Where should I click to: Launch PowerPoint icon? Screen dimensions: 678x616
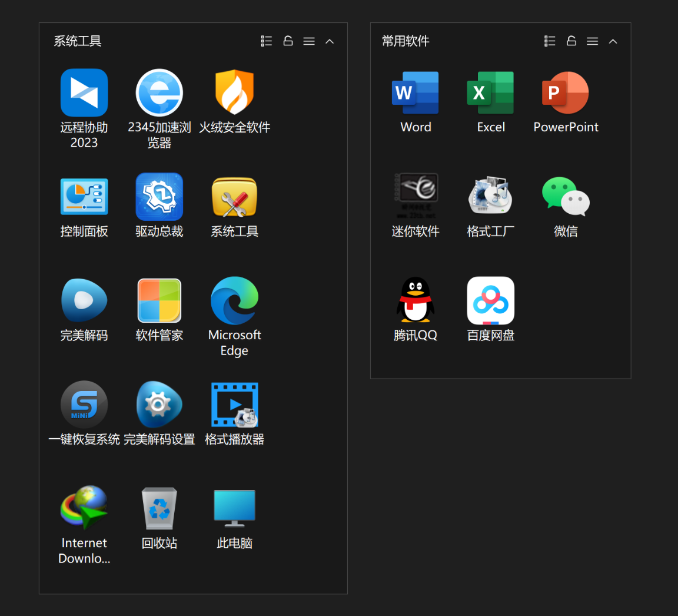(x=566, y=92)
